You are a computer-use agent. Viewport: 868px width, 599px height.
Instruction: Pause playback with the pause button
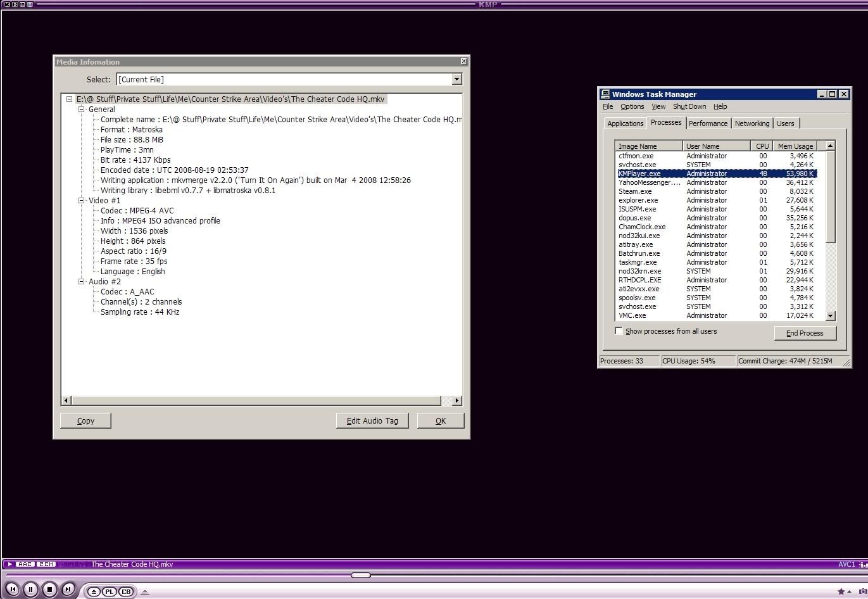tap(30, 590)
